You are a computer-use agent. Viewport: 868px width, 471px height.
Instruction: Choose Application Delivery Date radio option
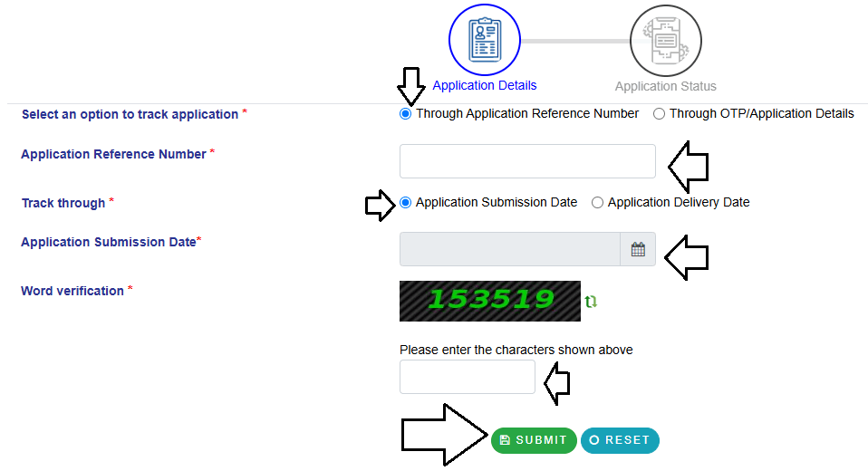click(598, 203)
